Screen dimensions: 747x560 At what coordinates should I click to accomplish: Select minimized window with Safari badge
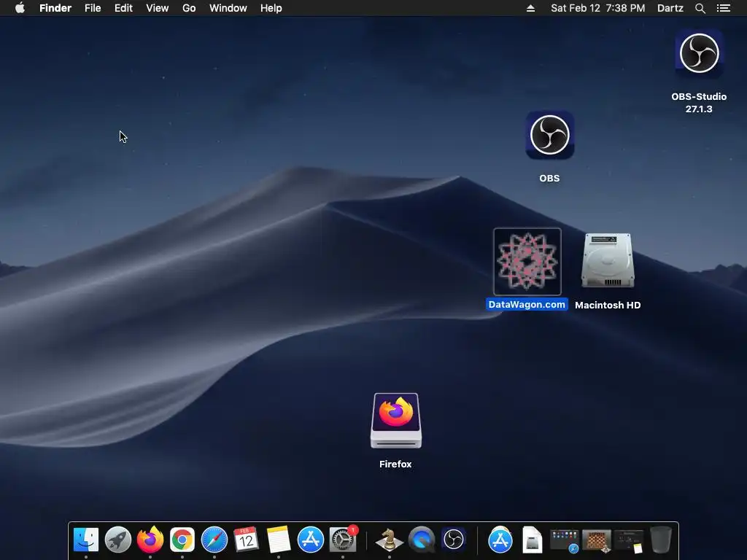click(565, 542)
